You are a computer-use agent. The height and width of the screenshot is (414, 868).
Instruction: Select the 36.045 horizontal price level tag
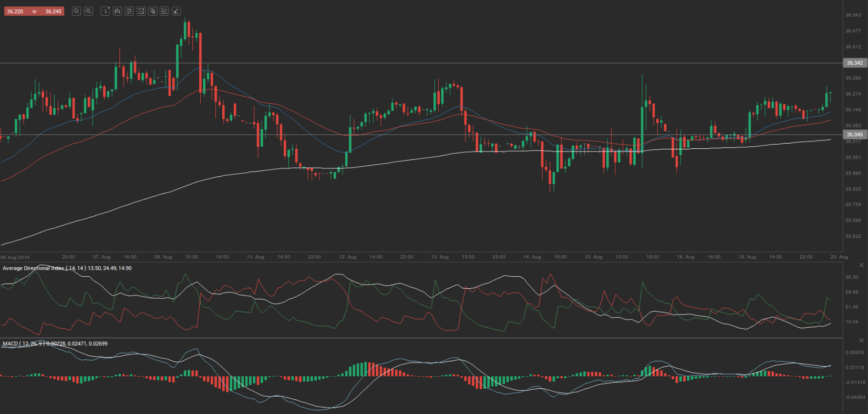(854, 135)
